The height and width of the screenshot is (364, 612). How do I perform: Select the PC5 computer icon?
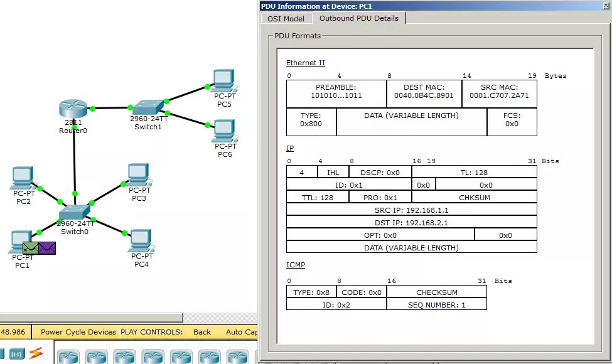(224, 81)
